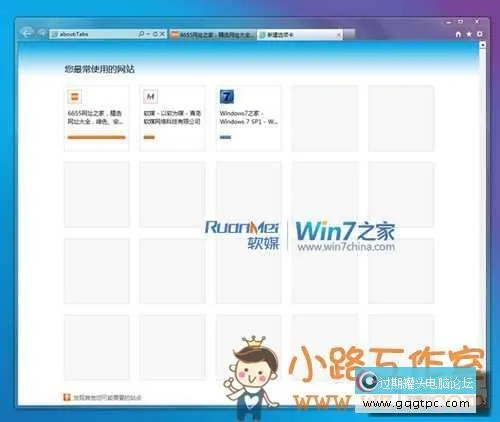The width and height of the screenshot is (500, 422).
Task: Click the blue 7 favicon icon
Action: (227, 97)
